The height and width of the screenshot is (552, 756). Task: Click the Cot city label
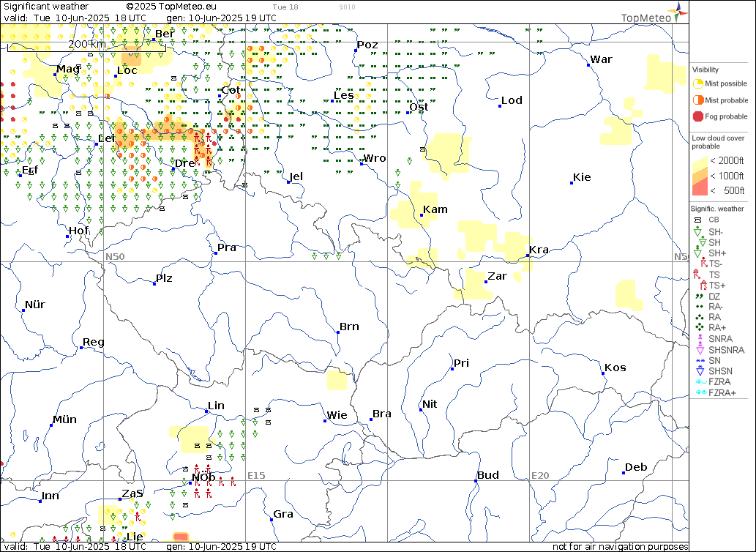click(231, 90)
